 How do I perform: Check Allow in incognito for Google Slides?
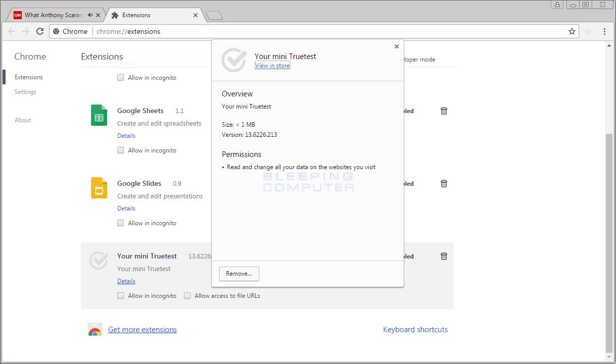(x=120, y=223)
